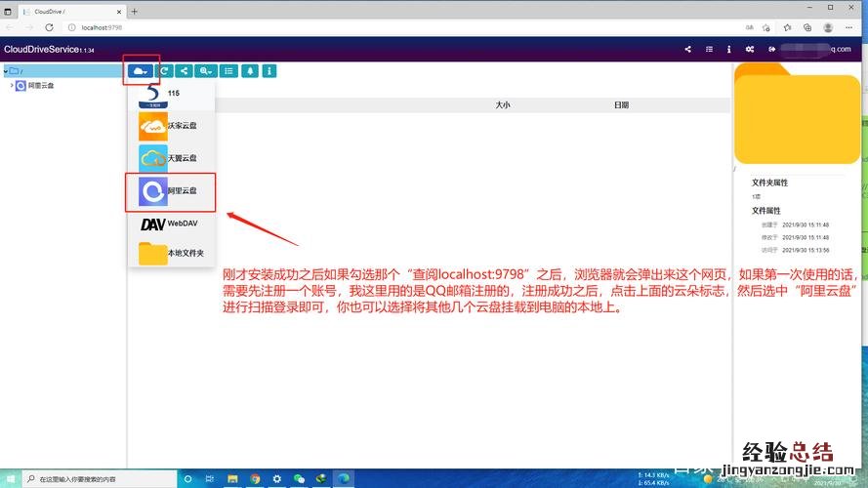Screen dimensions: 868x488
Task: Click the account email ending q.com
Action: click(816, 49)
